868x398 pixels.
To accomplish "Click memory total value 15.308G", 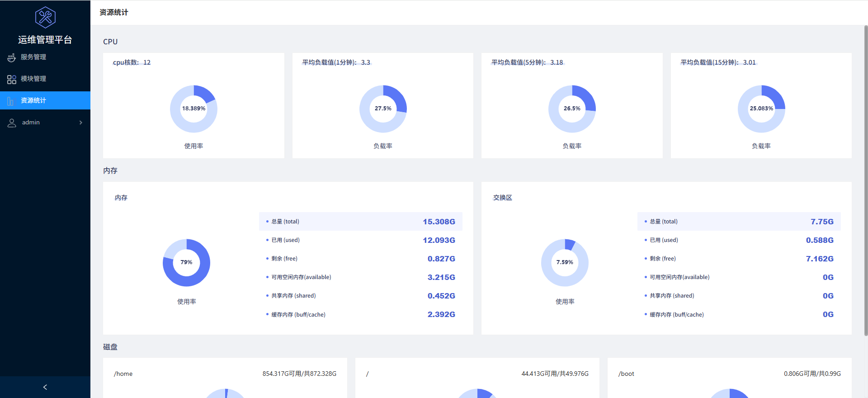I will 439,222.
